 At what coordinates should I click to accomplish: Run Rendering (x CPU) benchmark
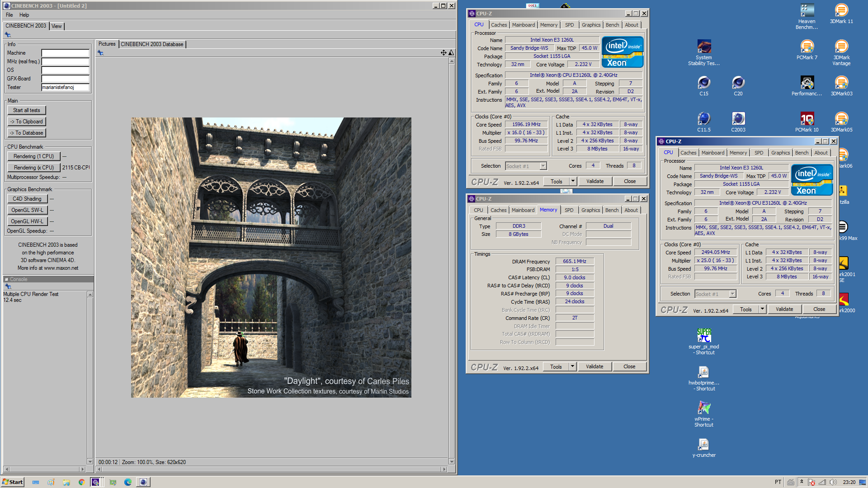34,168
